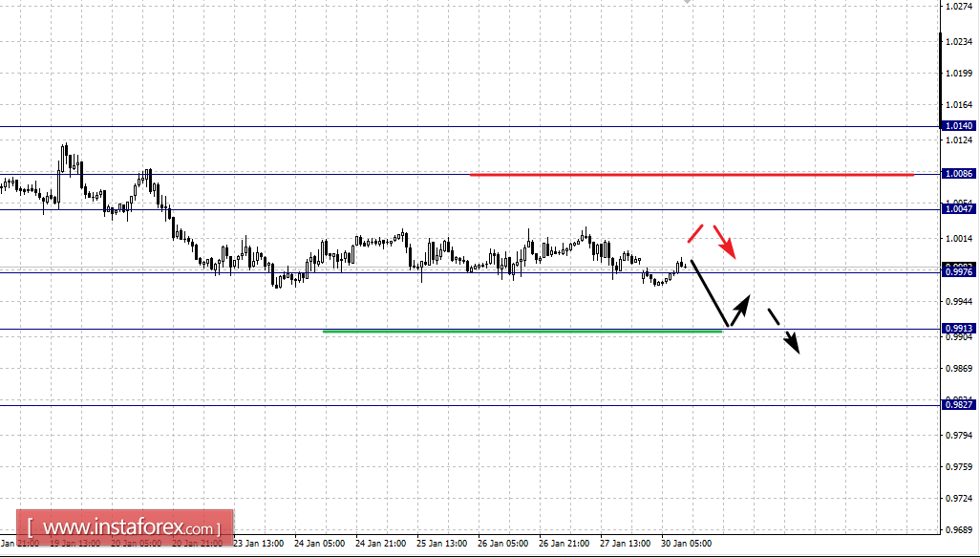The width and height of the screenshot is (980, 558).
Task: Click the 23 Jan 13:00 time label
Action: click(x=258, y=544)
